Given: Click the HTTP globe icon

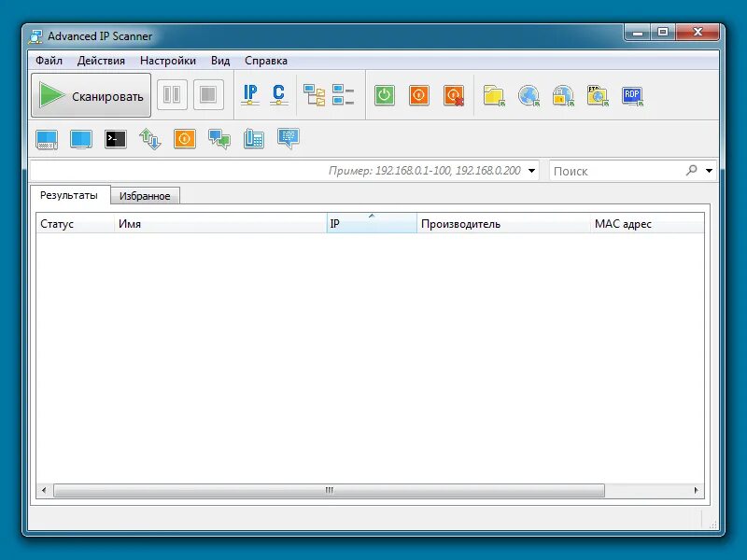Looking at the screenshot, I should 529,95.
